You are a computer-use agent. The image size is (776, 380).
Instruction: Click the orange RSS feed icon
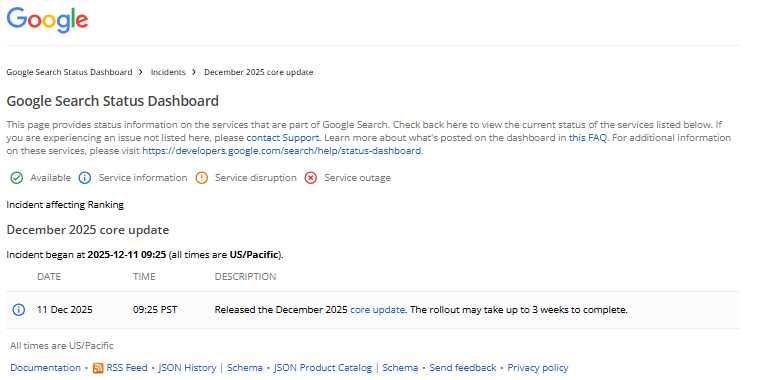[x=98, y=368]
